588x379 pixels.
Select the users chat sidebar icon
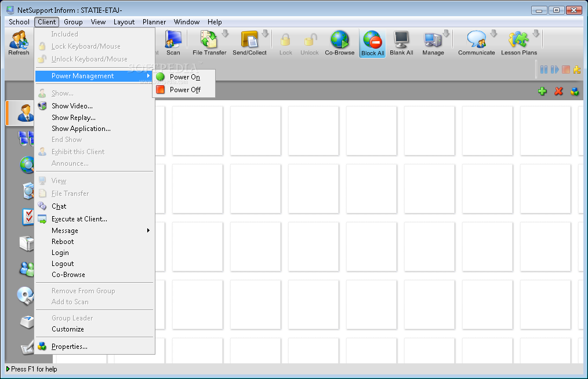tap(27, 269)
